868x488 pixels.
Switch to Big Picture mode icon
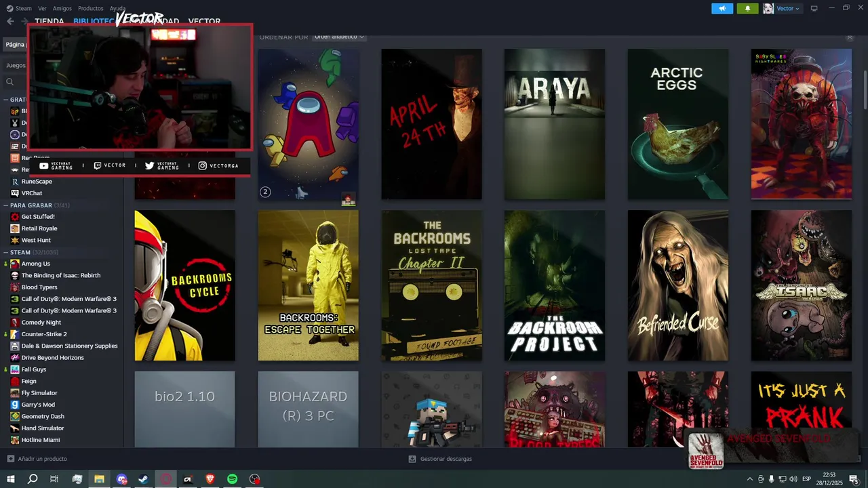[x=814, y=8]
